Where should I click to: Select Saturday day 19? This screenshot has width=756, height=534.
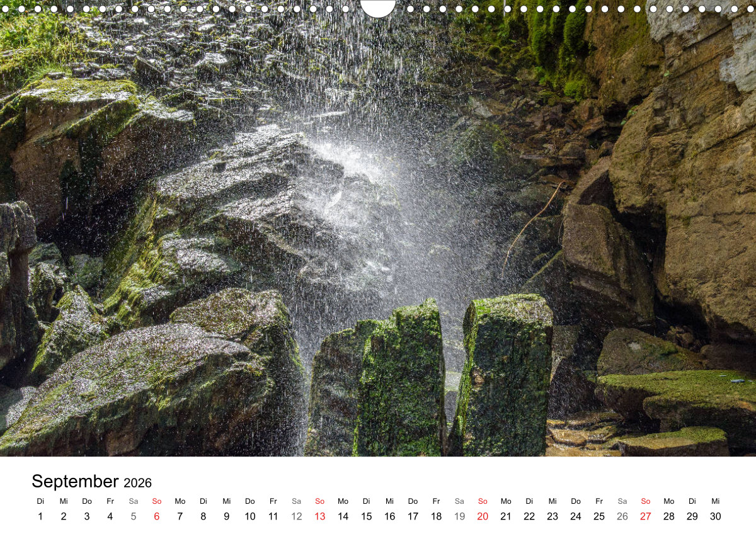pos(459,516)
